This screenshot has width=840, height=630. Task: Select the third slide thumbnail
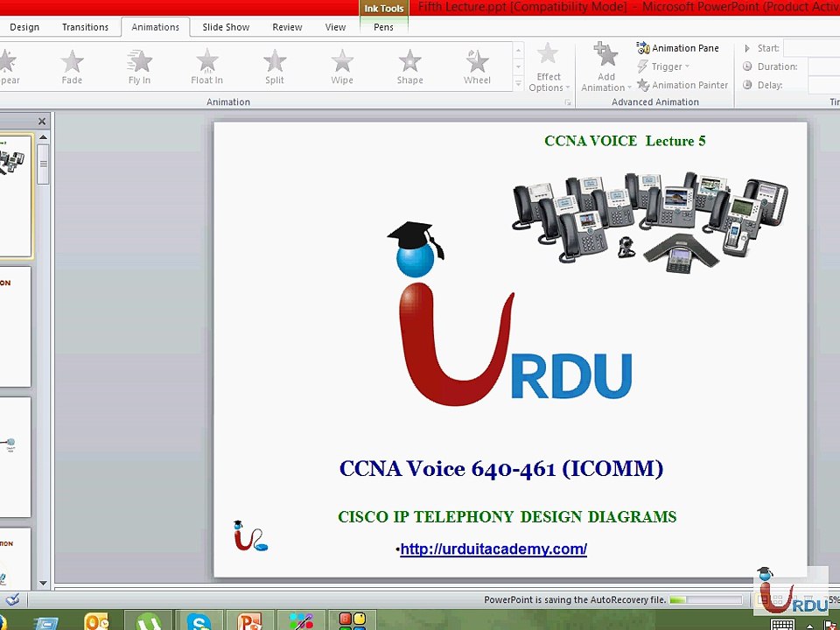[x=15, y=458]
